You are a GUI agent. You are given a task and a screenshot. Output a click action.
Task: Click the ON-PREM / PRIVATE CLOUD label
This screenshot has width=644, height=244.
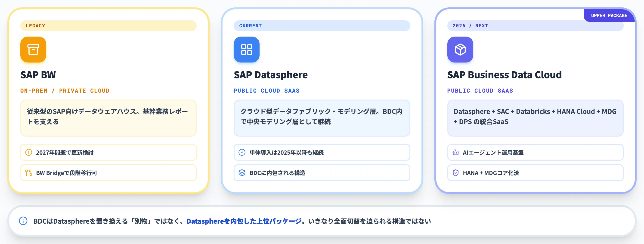(x=65, y=91)
